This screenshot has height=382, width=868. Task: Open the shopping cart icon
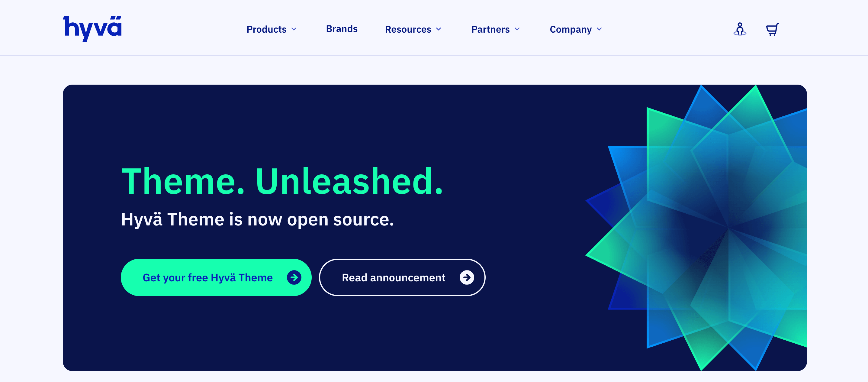click(x=772, y=29)
